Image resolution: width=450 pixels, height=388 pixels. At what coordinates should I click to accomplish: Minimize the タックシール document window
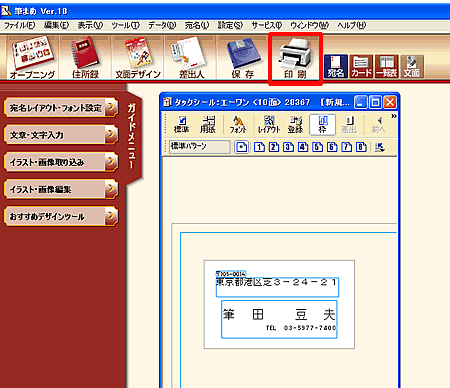click(x=360, y=102)
